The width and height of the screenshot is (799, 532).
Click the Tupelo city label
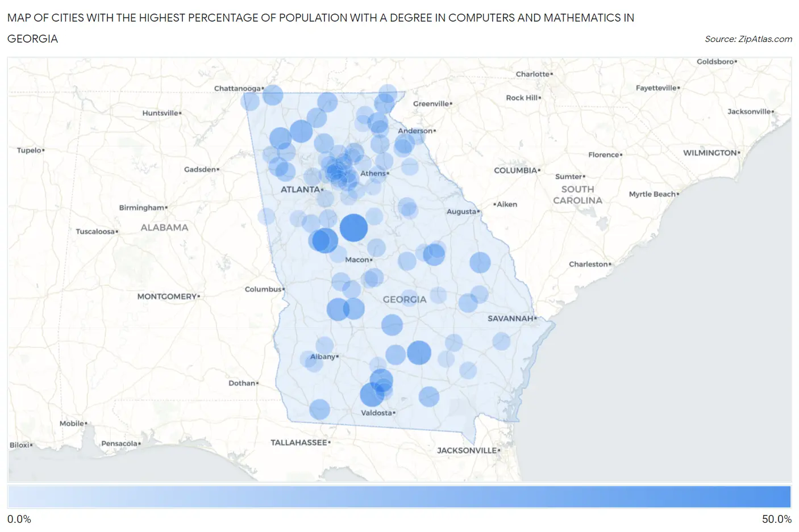pyautogui.click(x=29, y=150)
